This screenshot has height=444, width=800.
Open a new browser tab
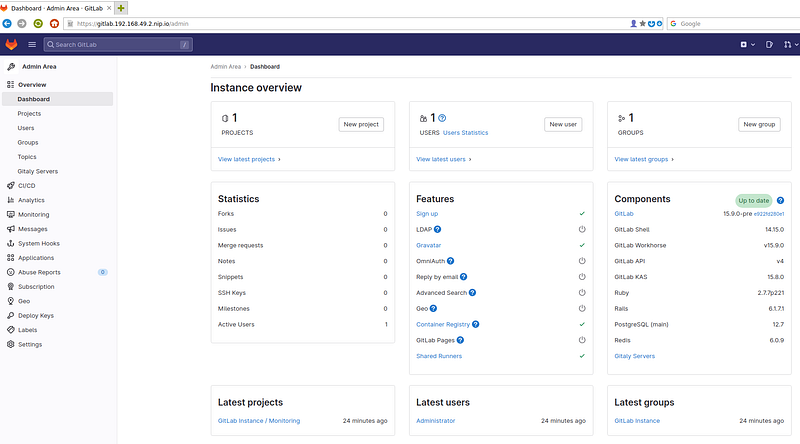tap(121, 8)
